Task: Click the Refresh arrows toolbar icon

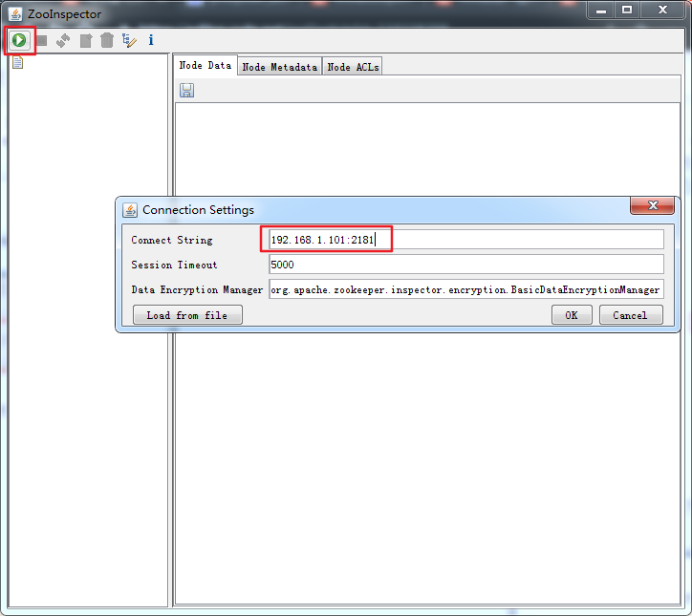Action: (x=63, y=40)
